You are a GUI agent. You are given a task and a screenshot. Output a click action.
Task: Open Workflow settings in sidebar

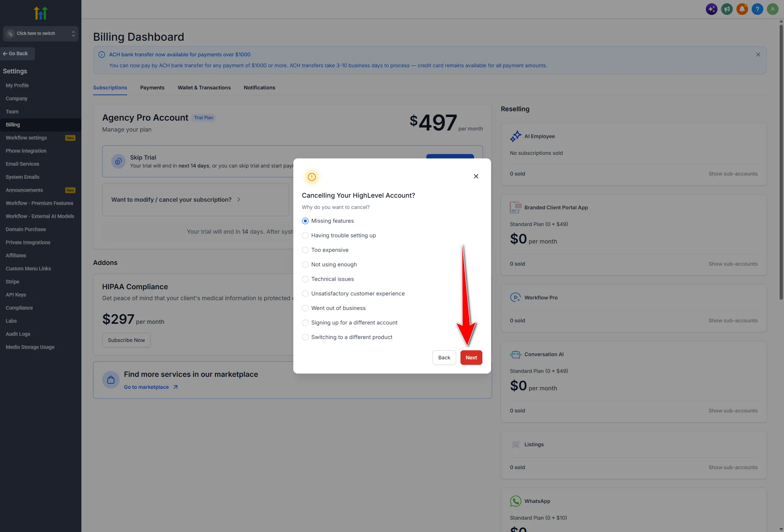coord(41,138)
